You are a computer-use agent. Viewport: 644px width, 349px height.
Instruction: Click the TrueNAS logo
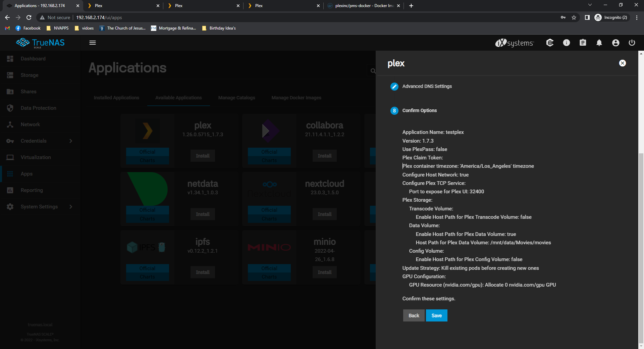tap(40, 43)
